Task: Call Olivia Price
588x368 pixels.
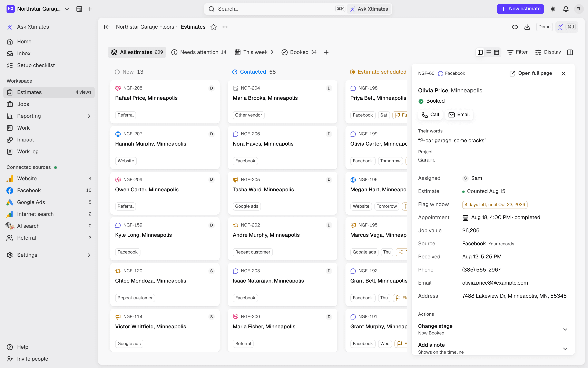Action: [x=430, y=115]
